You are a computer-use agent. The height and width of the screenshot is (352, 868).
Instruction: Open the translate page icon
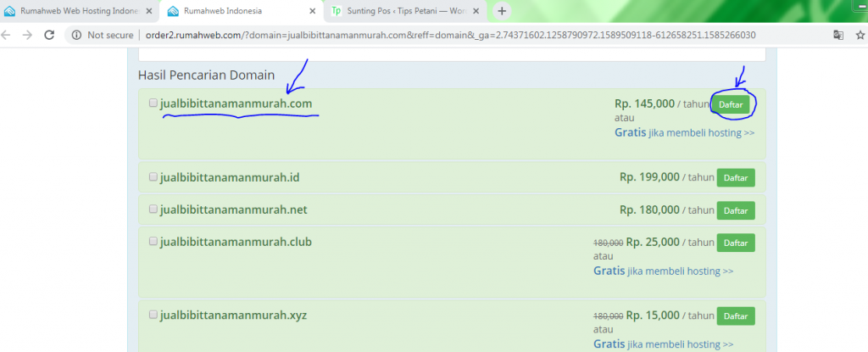tap(838, 35)
